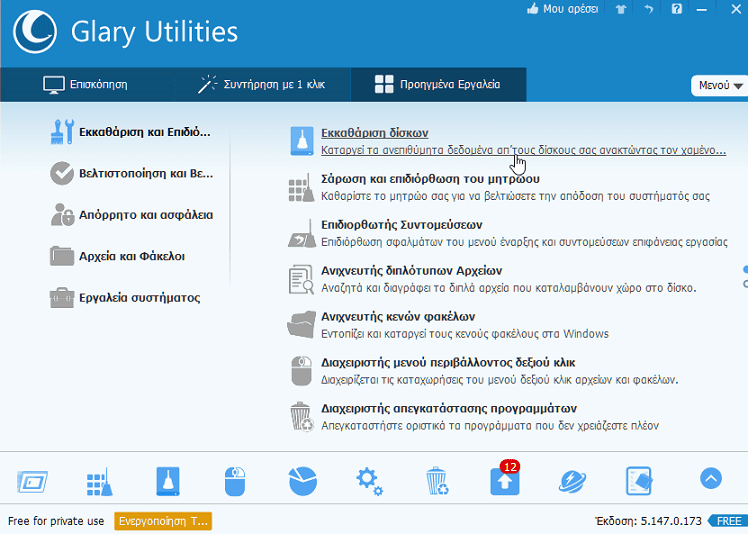
Task: Open Disk Cleanup icon next to Εκκαθάριση δίσκων
Action: pyautogui.click(x=301, y=141)
